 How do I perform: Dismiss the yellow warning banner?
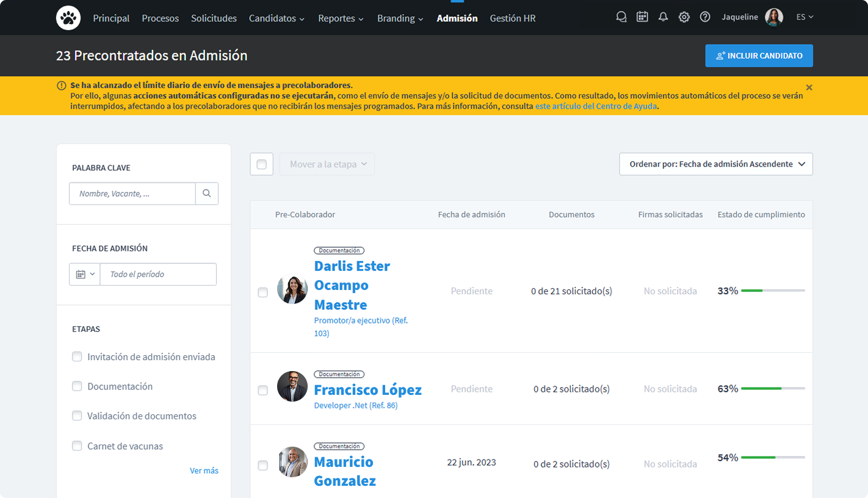[809, 87]
